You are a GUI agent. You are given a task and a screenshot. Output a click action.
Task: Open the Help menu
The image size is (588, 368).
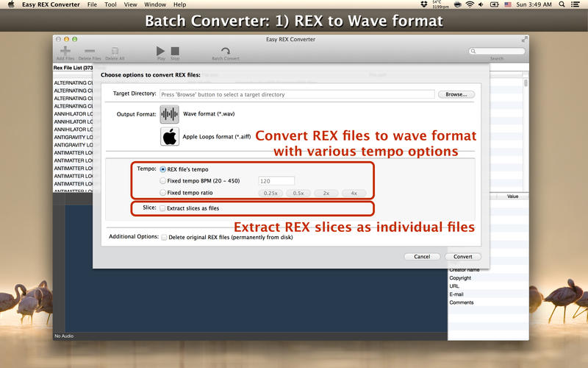point(179,4)
